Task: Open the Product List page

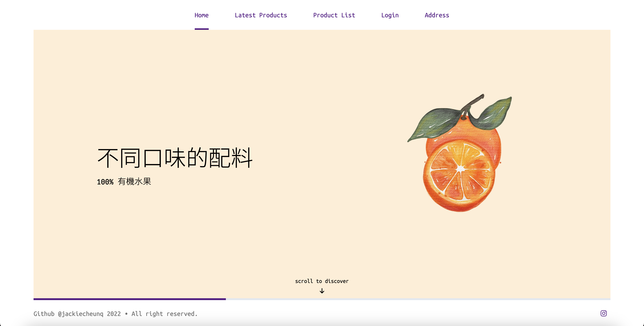Action: pyautogui.click(x=334, y=15)
